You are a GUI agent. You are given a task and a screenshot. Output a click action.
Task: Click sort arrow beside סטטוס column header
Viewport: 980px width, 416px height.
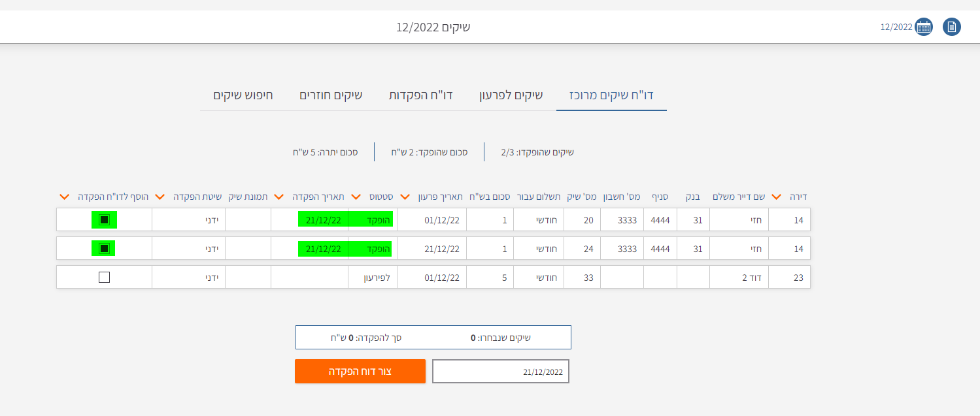click(356, 197)
